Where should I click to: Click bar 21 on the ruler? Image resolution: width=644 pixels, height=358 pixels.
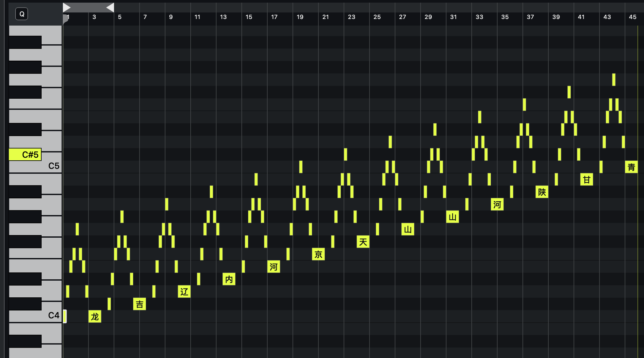325,17
